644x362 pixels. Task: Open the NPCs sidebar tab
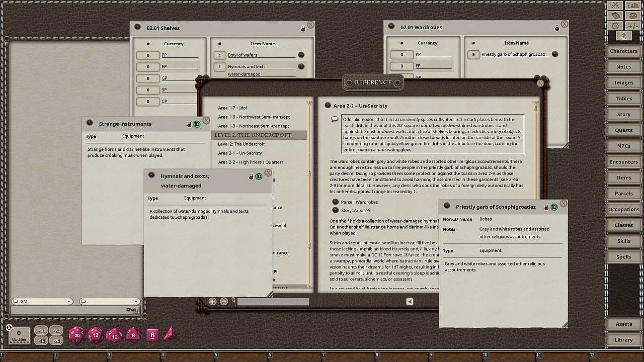[623, 146]
